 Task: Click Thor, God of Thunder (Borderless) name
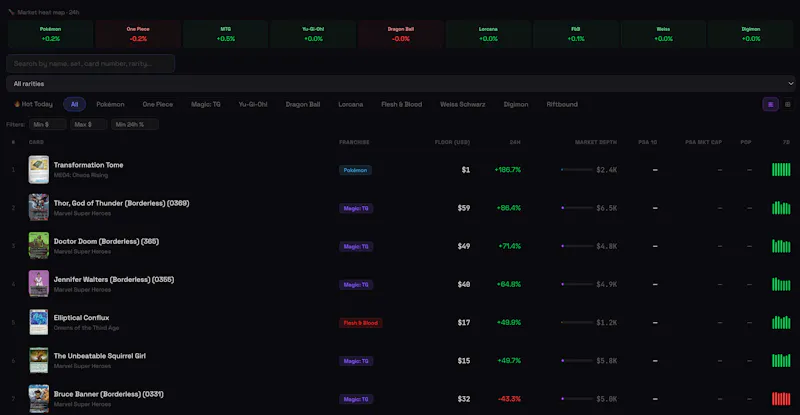pyautogui.click(x=121, y=203)
